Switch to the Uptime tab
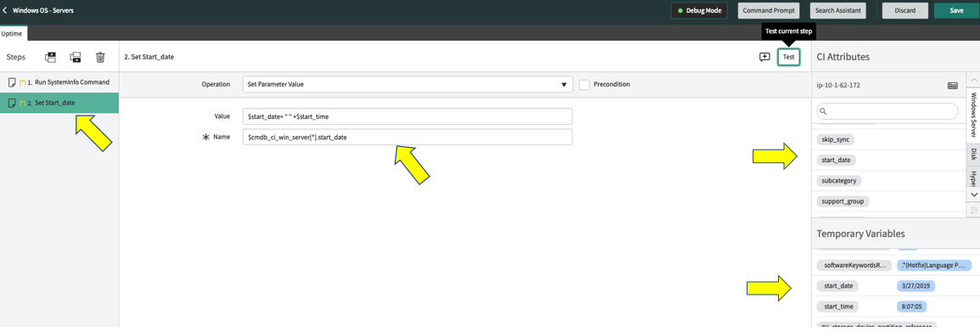Viewport: 980px width, 332px height. pyautogui.click(x=13, y=32)
